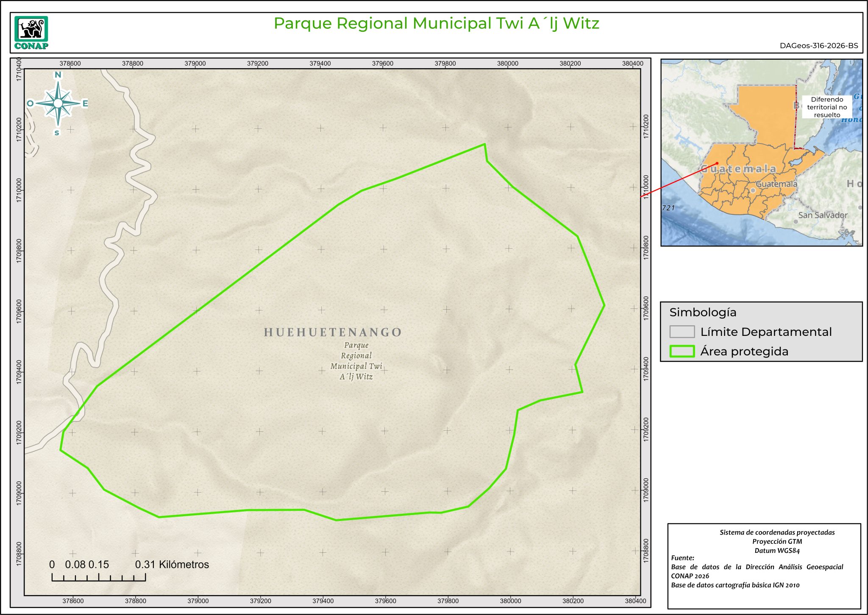This screenshot has height=615, width=868.
Task: Click the HUEHUETENANGO map label
Action: point(333,332)
